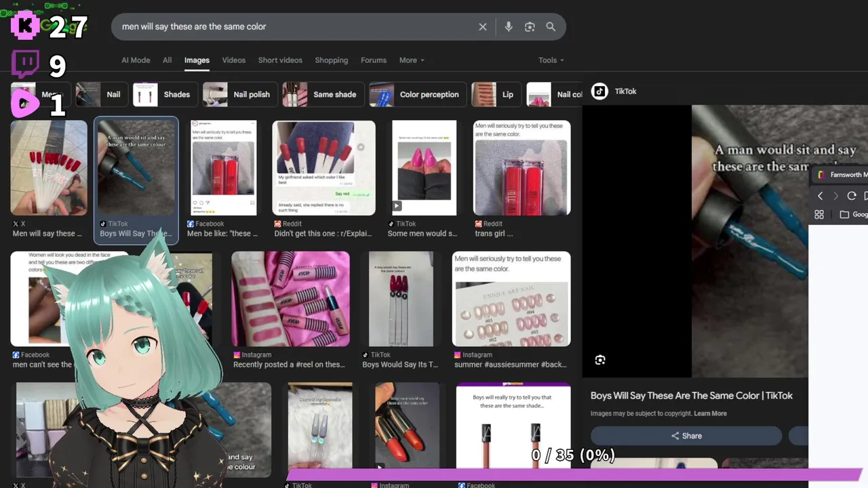Click the back arrow in the Farnsworth browser window
The height and width of the screenshot is (488, 868).
820,196
